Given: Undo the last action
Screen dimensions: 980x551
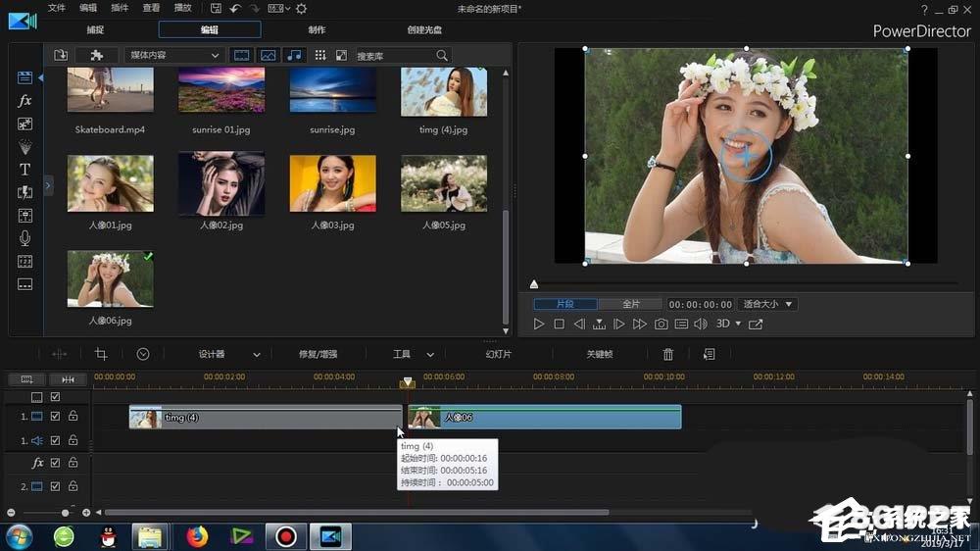Looking at the screenshot, I should click(235, 8).
